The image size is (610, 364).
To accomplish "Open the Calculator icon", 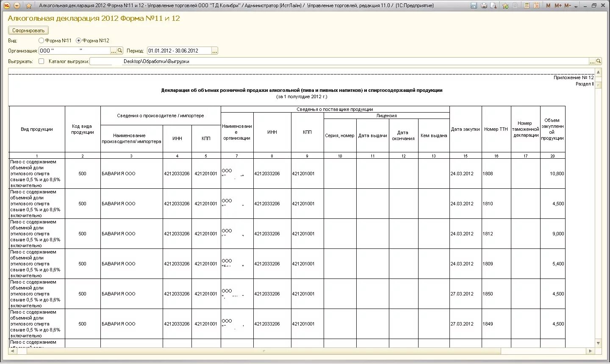I will [527, 6].
